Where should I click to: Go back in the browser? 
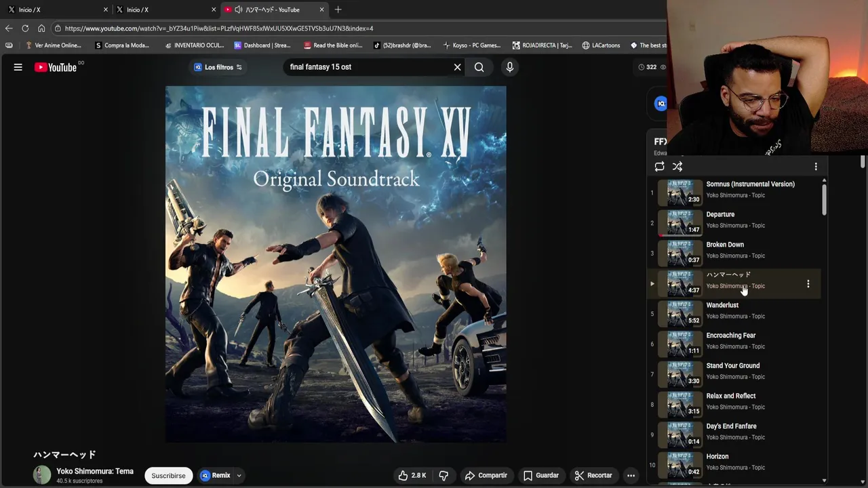click(9, 28)
